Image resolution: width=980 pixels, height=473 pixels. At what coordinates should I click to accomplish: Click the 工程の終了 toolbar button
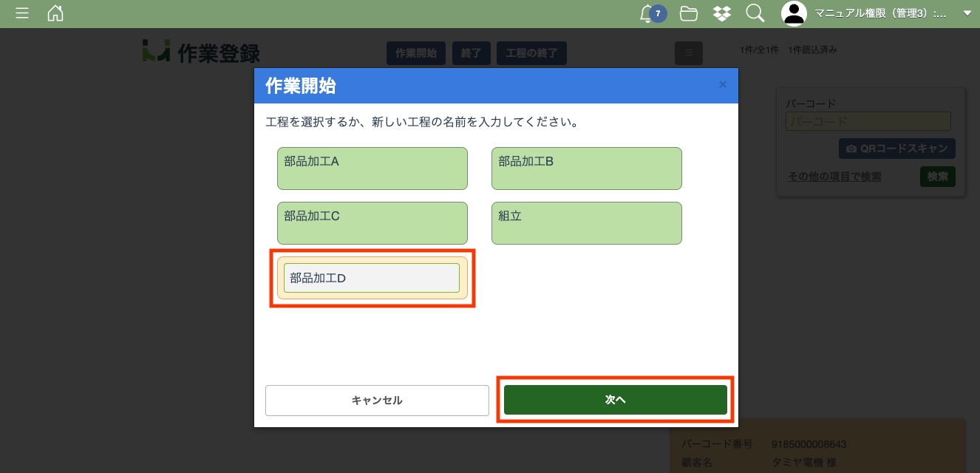531,53
